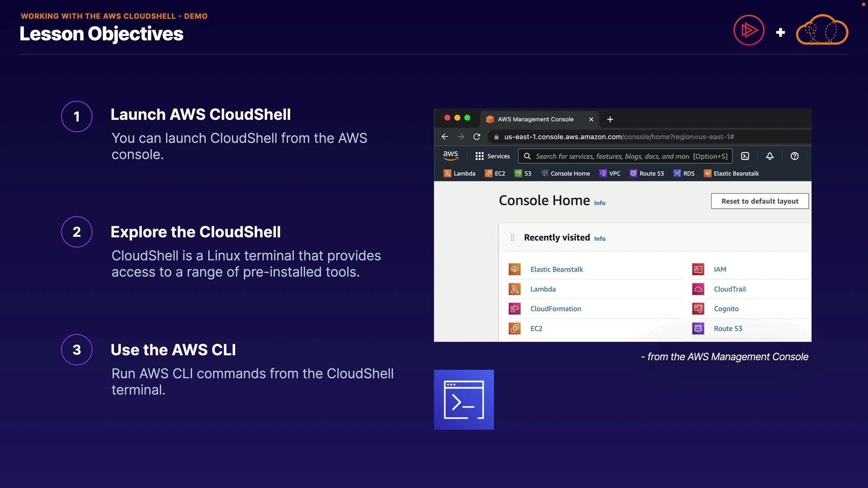Select the AWS Management Console tab
Viewport: 868px width, 488px height.
tap(535, 119)
